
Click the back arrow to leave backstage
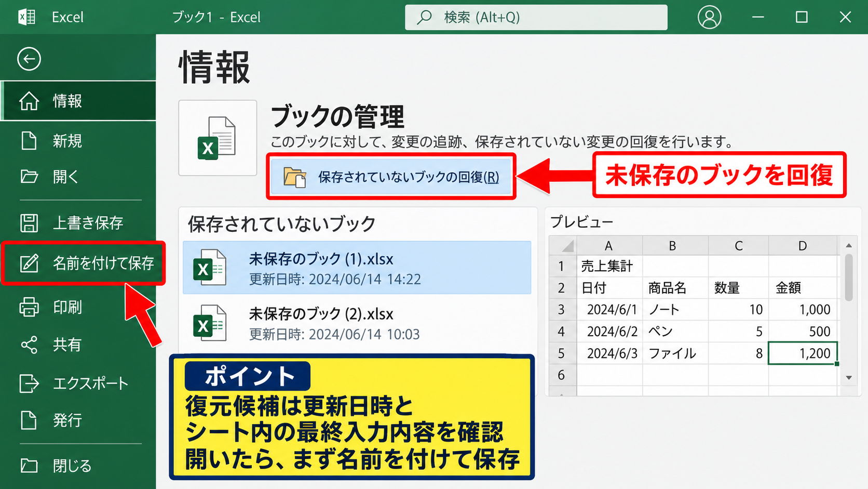pos(29,59)
